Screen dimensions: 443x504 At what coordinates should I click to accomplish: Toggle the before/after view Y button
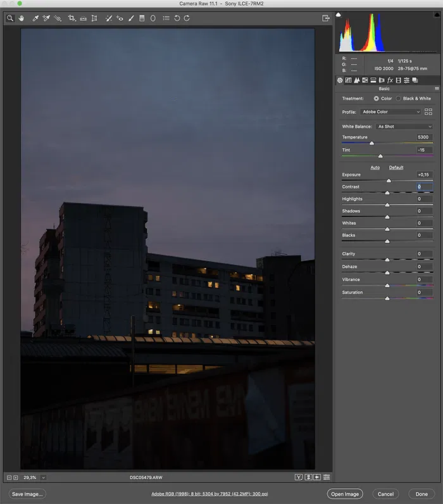(298, 477)
